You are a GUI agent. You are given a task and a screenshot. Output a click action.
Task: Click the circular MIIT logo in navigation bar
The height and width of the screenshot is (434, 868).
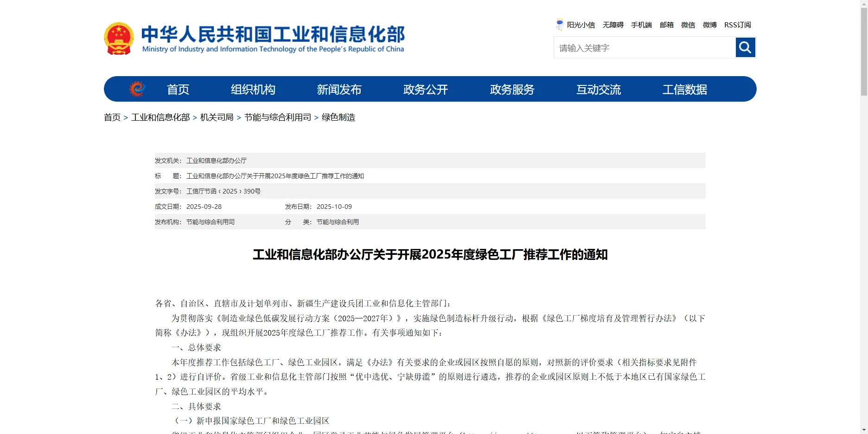click(x=138, y=89)
